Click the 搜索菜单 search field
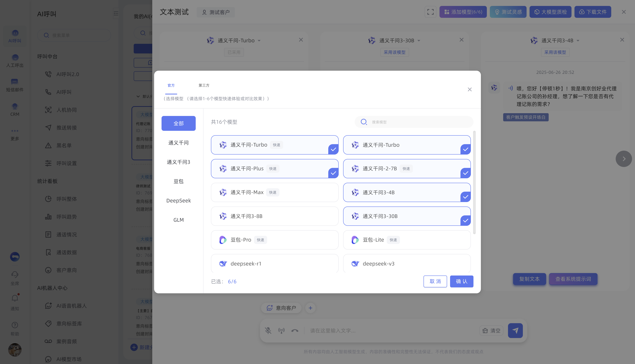 click(x=74, y=35)
